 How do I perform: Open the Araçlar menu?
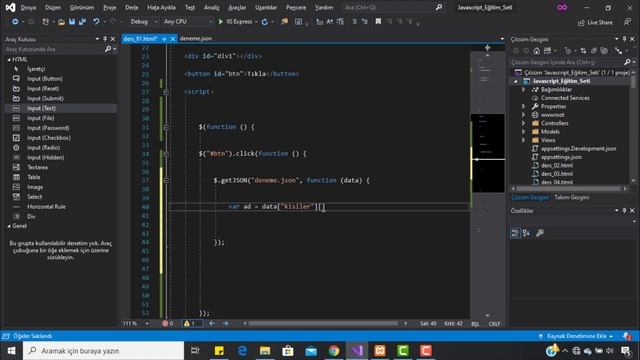coord(237,7)
